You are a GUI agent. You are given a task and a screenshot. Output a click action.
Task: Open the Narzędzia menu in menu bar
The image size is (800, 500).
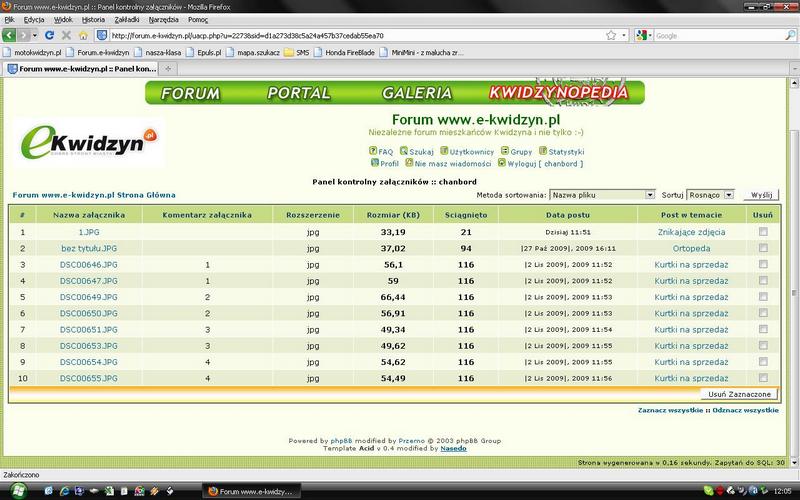[169, 19]
